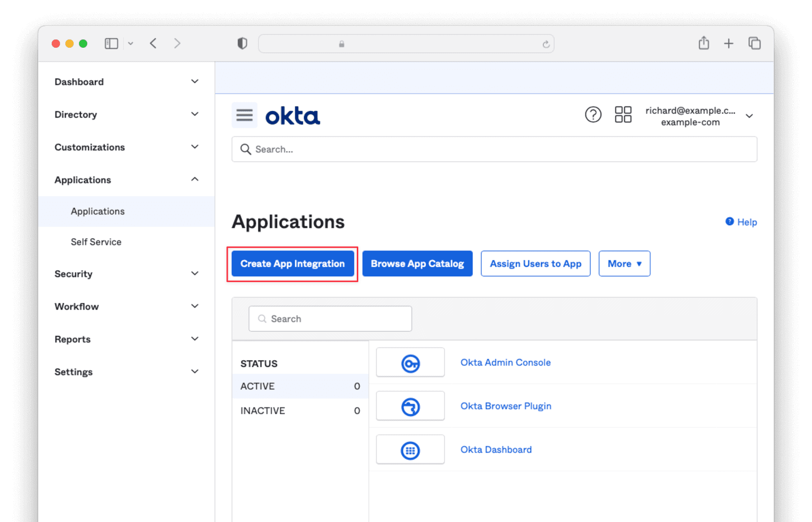Reload the page from address bar
This screenshot has height=522, width=812.
point(546,44)
